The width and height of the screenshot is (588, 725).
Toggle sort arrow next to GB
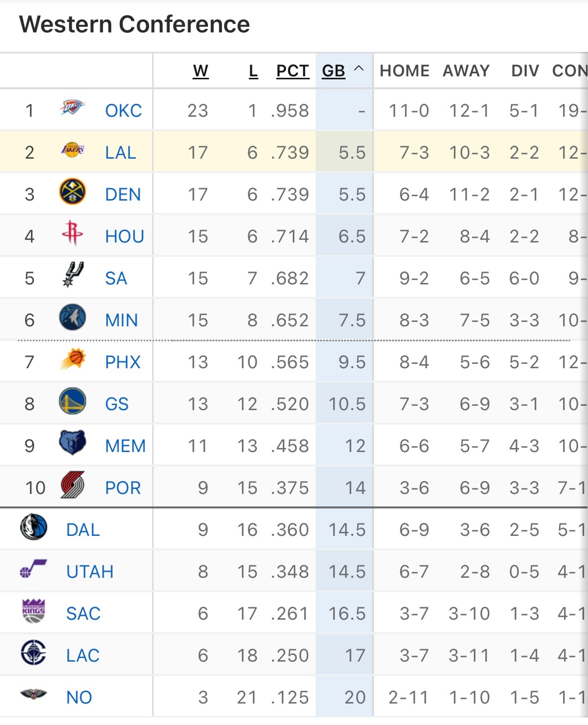click(x=359, y=69)
